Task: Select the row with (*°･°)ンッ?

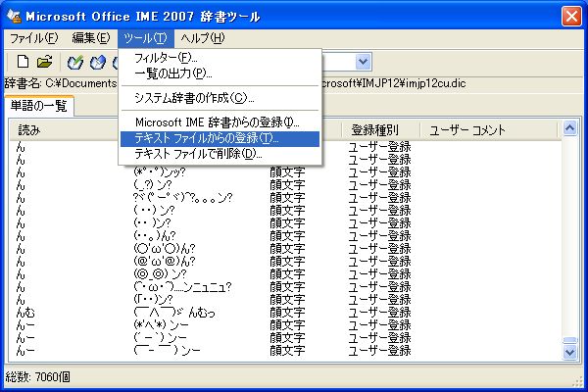Action: point(286,172)
